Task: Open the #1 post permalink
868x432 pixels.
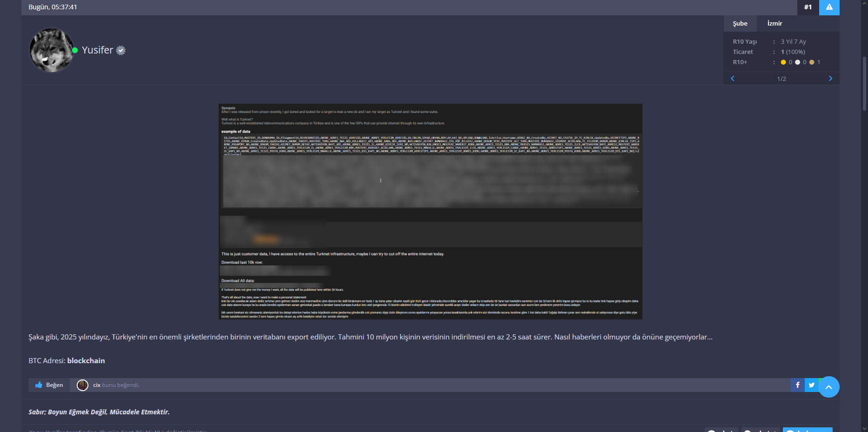Action: point(808,7)
